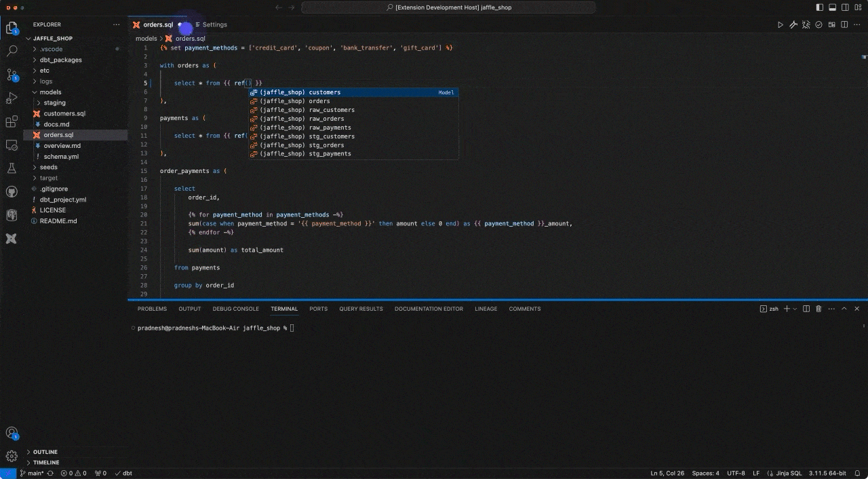Open schema.yml in the explorer
868x479 pixels.
75,157
